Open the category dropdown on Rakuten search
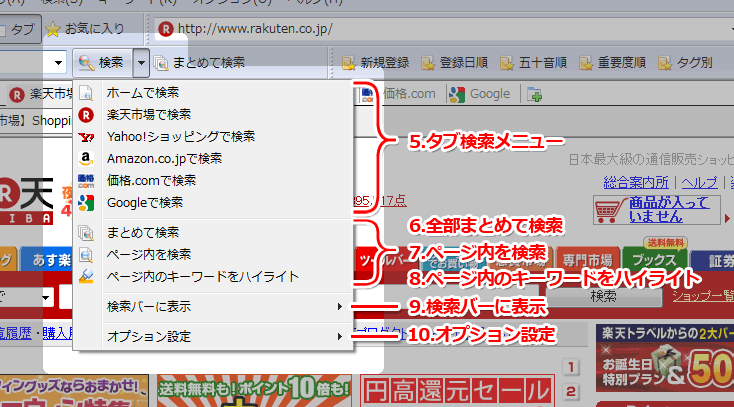This screenshot has width=734, height=407. pyautogui.click(x=45, y=297)
